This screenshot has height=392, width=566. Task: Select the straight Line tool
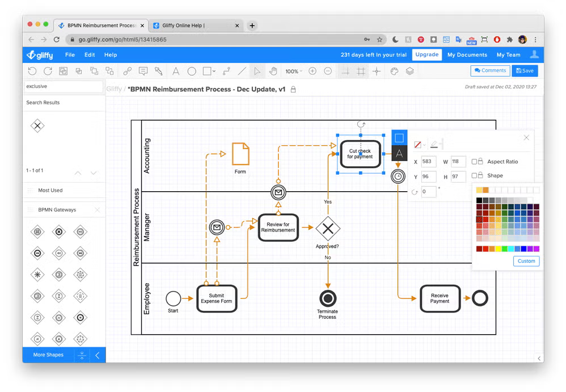coord(242,71)
